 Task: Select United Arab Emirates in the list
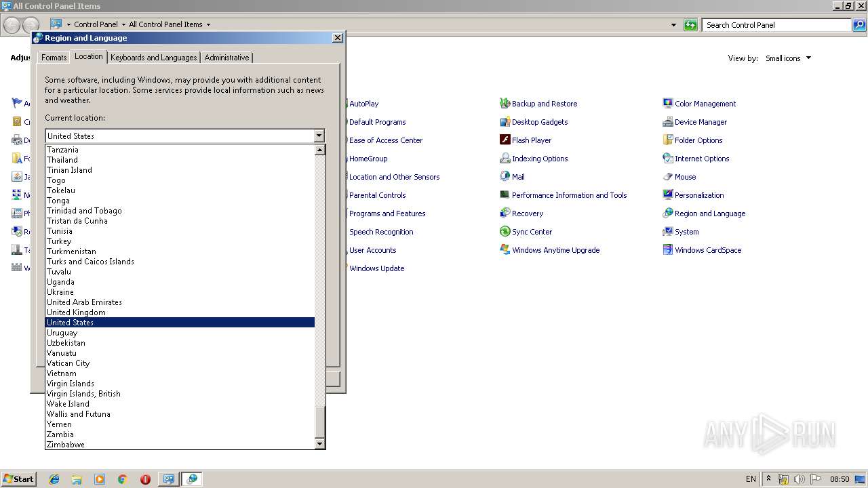(x=180, y=302)
